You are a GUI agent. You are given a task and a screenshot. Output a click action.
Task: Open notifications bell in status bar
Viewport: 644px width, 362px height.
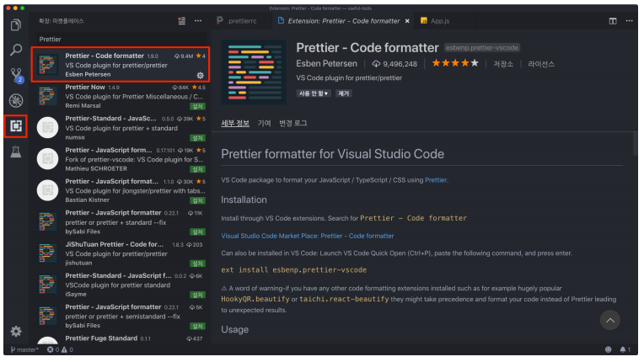click(625, 349)
